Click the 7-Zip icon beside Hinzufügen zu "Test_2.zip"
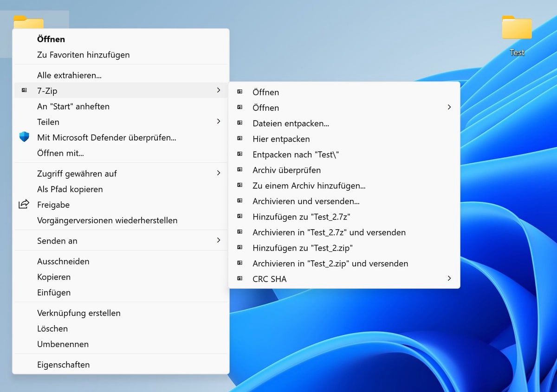The height and width of the screenshot is (392, 557). 240,248
